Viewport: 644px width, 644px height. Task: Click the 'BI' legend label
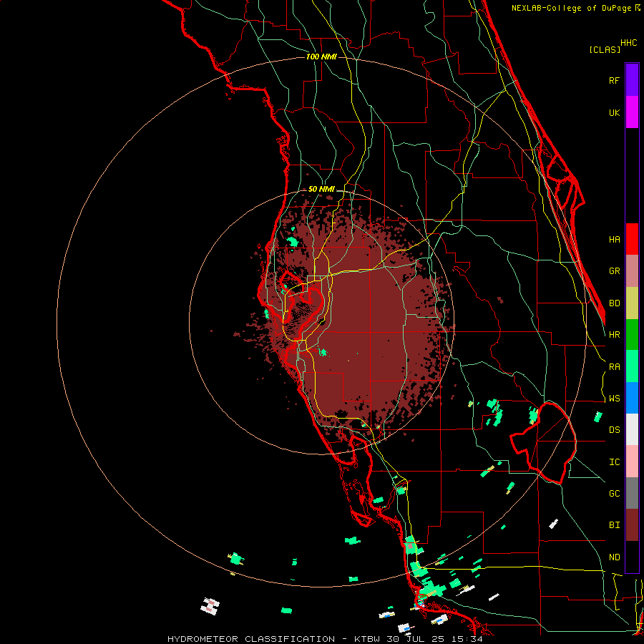614,525
